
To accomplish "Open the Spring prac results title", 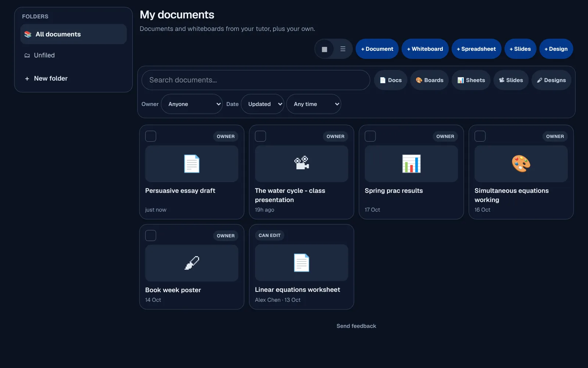I will point(394,191).
